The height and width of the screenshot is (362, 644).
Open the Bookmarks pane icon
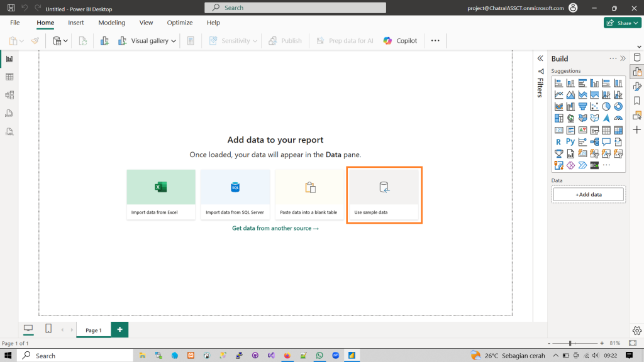[636, 101]
